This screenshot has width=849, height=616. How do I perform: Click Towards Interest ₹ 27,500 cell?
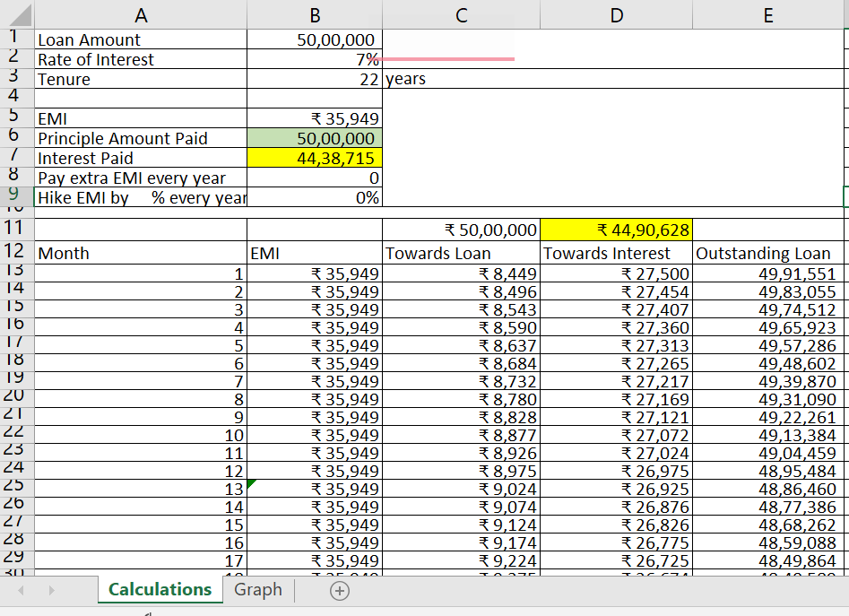[x=616, y=273]
